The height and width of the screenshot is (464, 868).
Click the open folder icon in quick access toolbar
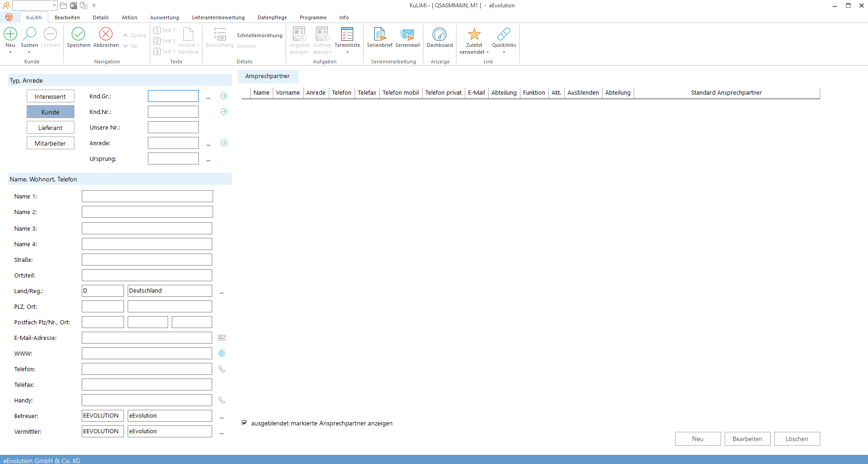(63, 6)
